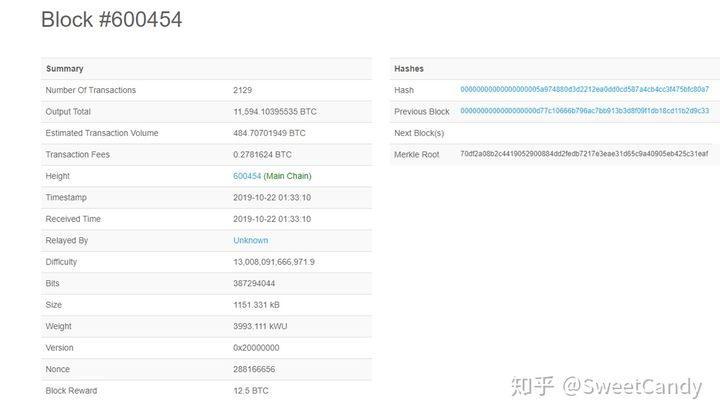The height and width of the screenshot is (418, 720).
Task: Select the Received Time row's date value
Action: 272,219
